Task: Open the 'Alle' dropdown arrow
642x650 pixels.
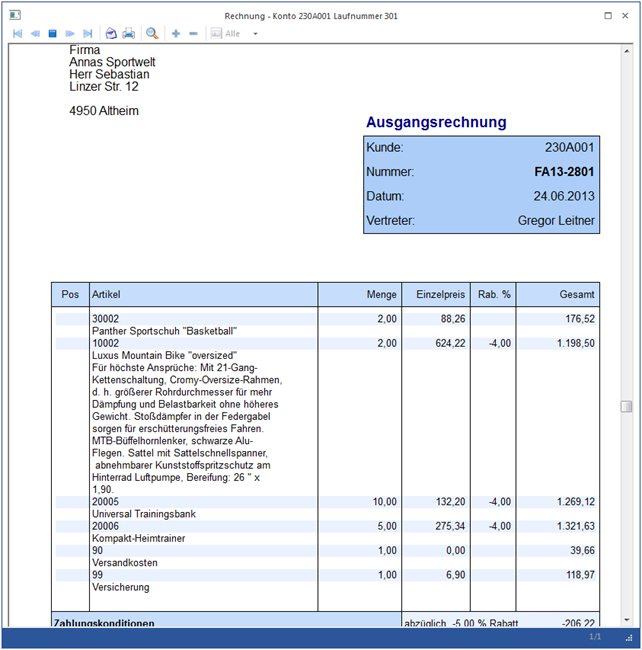Action: point(255,34)
